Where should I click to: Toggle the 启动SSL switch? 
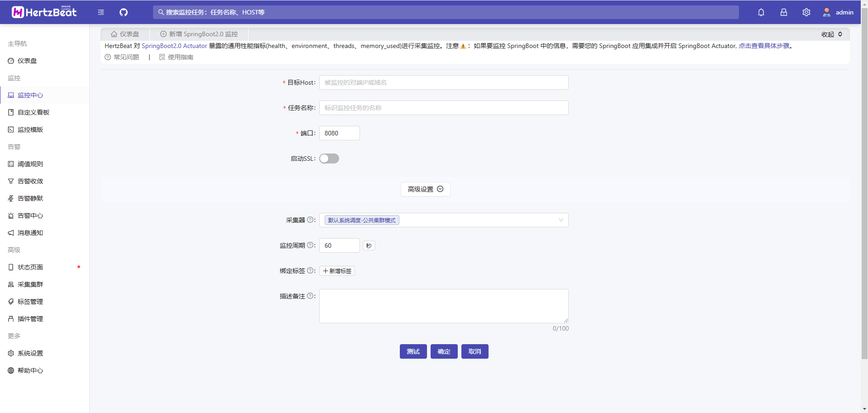coord(329,158)
